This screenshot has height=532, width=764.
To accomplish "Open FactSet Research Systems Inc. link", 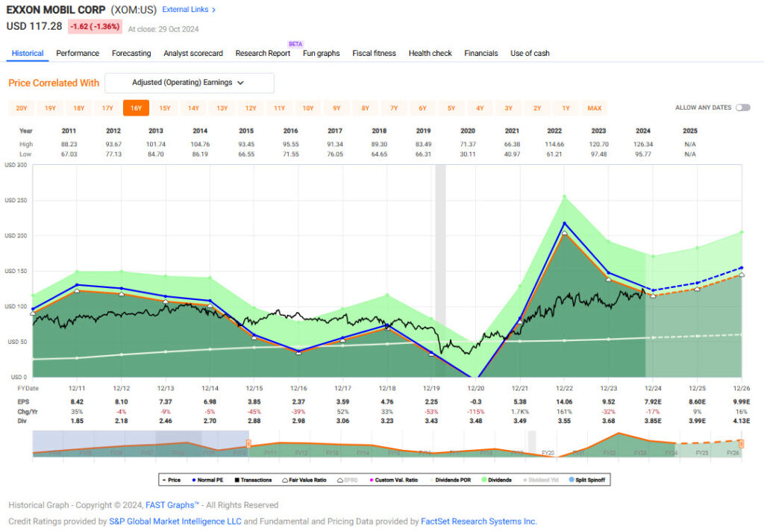I will click(x=479, y=522).
